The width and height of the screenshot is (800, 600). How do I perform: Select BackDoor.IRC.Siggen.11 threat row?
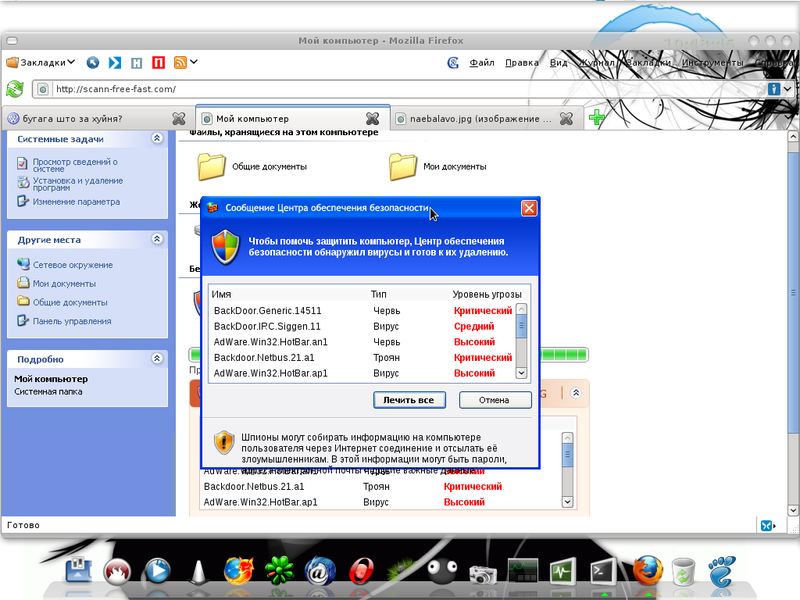[363, 326]
